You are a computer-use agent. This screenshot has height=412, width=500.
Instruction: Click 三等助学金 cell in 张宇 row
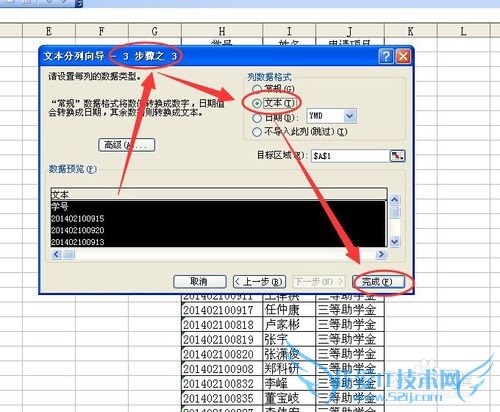[350, 339]
